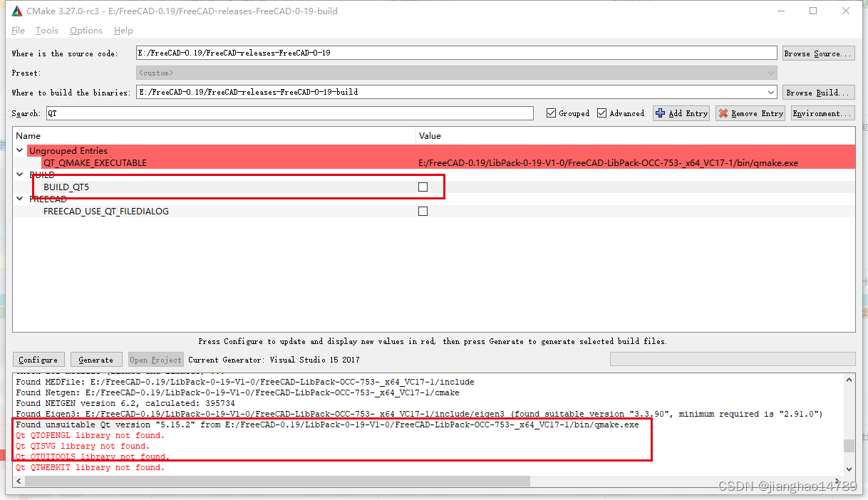
Task: Click 'Found unsuitable Qt version' log line
Action: (327, 425)
